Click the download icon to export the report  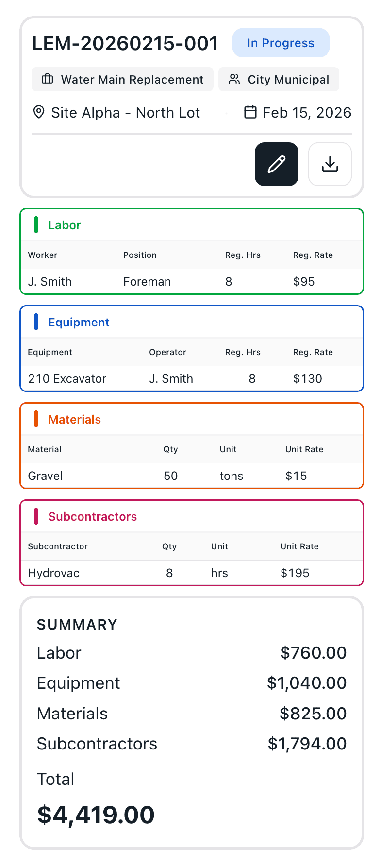click(x=330, y=164)
